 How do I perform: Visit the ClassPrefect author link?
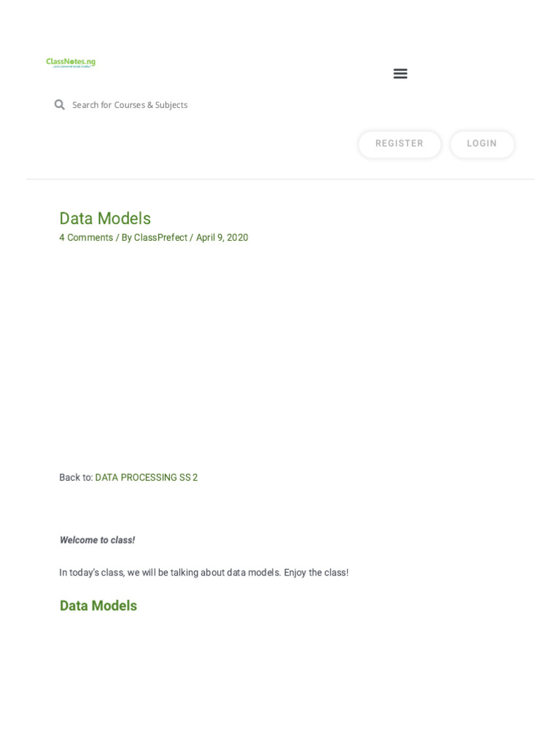pyautogui.click(x=160, y=238)
